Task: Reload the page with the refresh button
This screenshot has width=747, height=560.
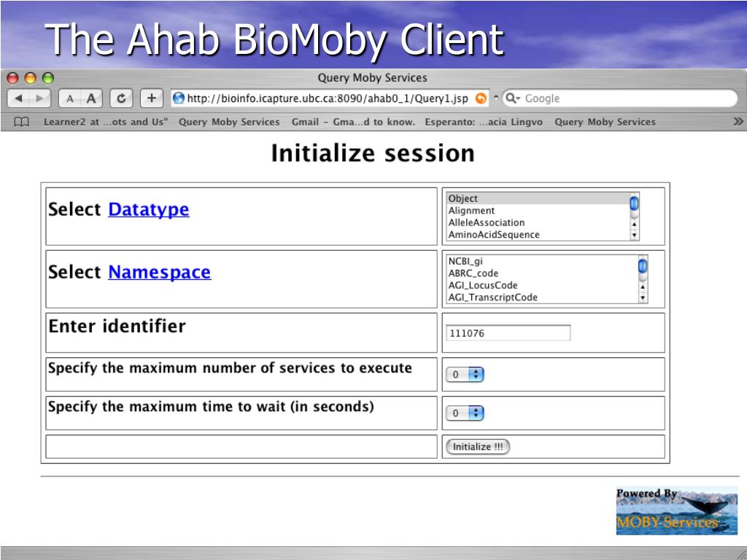Action: coord(122,98)
